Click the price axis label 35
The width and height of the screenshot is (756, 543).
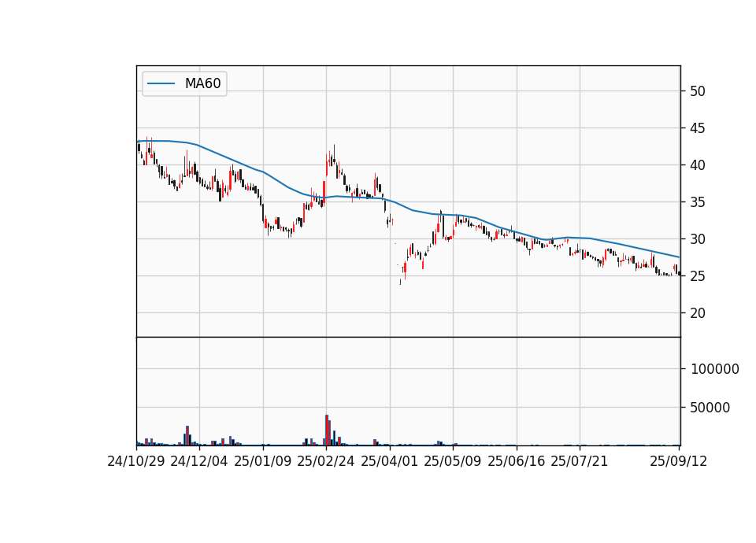(697, 202)
